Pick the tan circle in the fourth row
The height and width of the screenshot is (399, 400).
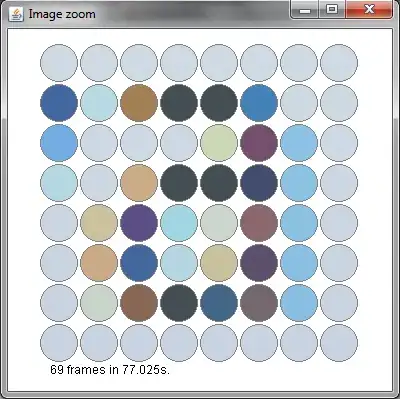139,183
